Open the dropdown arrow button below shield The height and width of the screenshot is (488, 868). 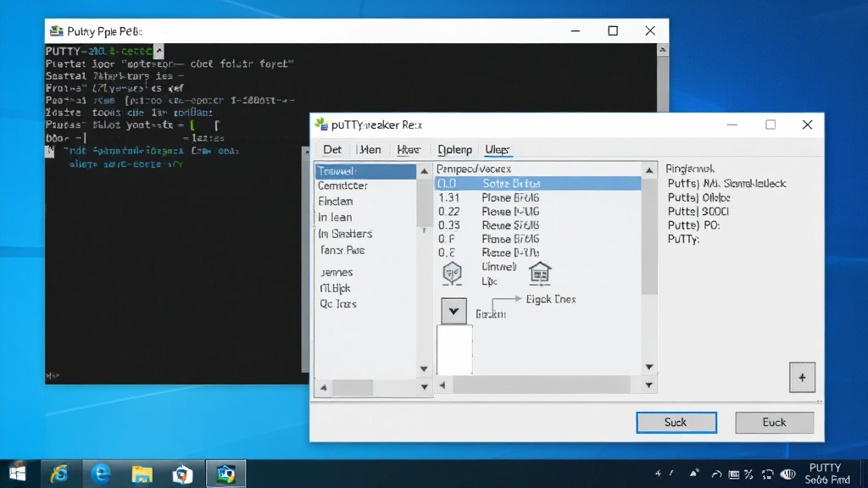pyautogui.click(x=453, y=311)
